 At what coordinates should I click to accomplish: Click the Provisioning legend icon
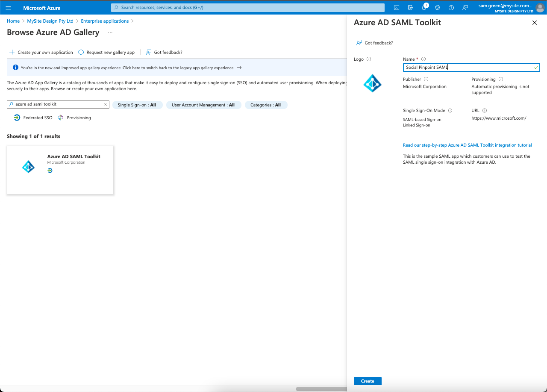click(x=60, y=118)
